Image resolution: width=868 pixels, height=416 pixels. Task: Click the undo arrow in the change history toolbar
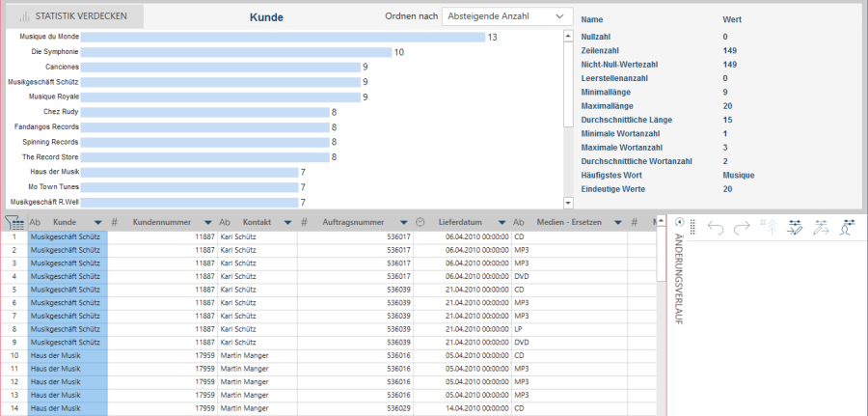(x=716, y=228)
